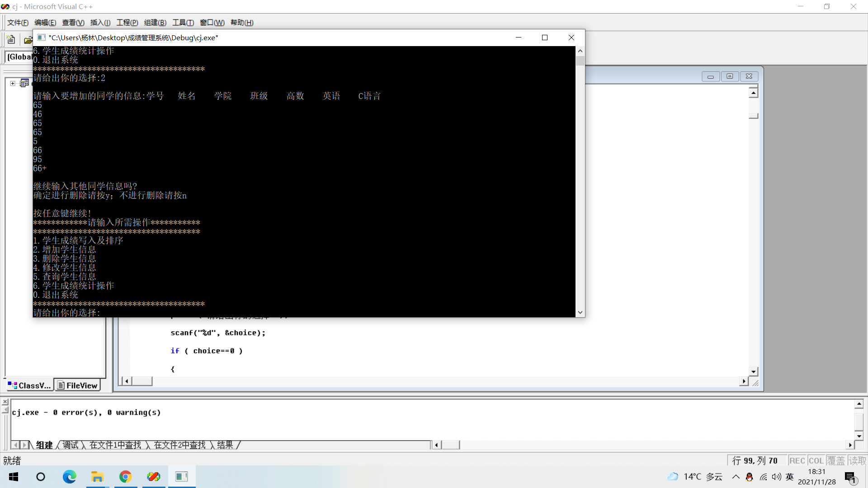Open the QQ penguin tray icon

tap(749, 477)
